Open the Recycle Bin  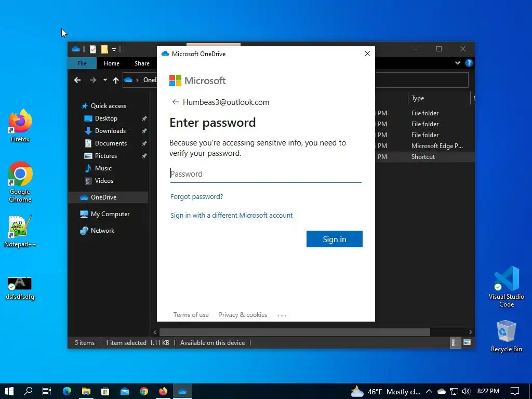point(506,336)
